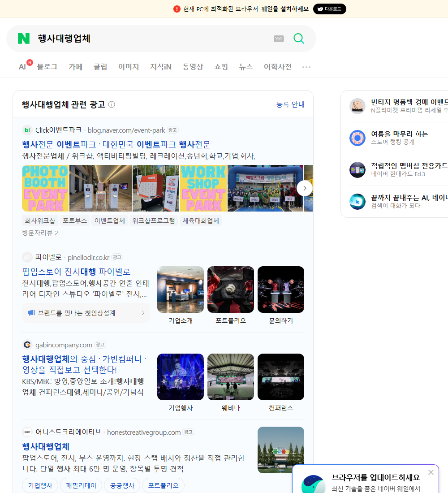
Task: Open the sports day group photo thumbnail
Action: tap(265, 188)
